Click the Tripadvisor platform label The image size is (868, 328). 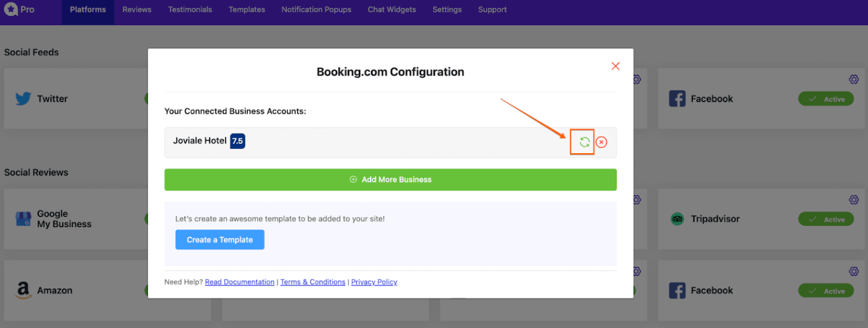[x=715, y=219]
